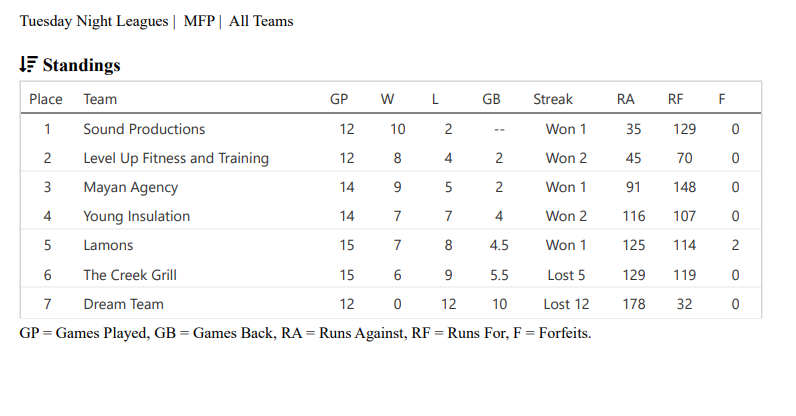Click the Mayan Agency team name
Viewport: 796px width, 416px height.
click(x=131, y=187)
